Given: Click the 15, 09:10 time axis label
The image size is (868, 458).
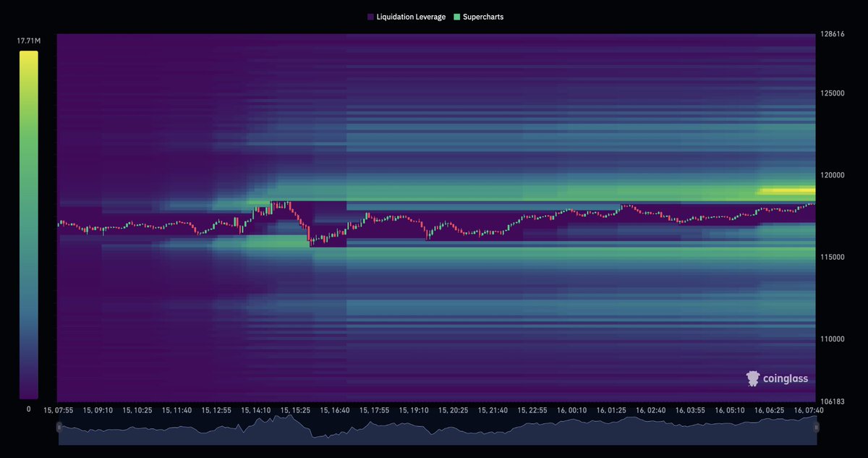Looking at the screenshot, I should 98,410.
